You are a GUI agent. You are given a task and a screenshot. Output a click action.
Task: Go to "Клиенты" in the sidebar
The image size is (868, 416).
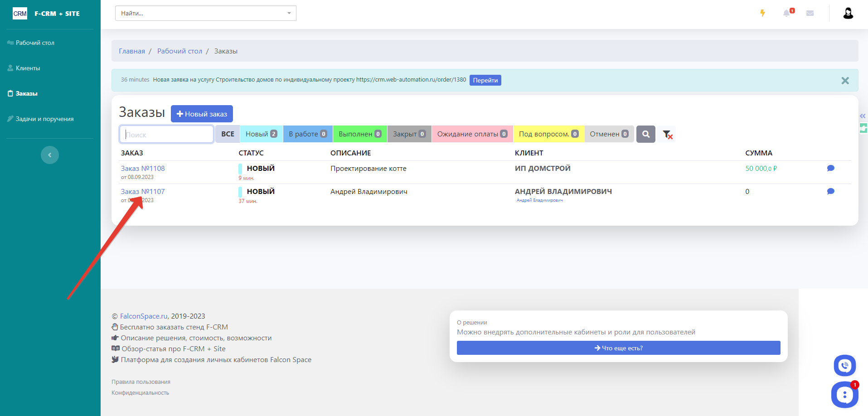point(28,68)
